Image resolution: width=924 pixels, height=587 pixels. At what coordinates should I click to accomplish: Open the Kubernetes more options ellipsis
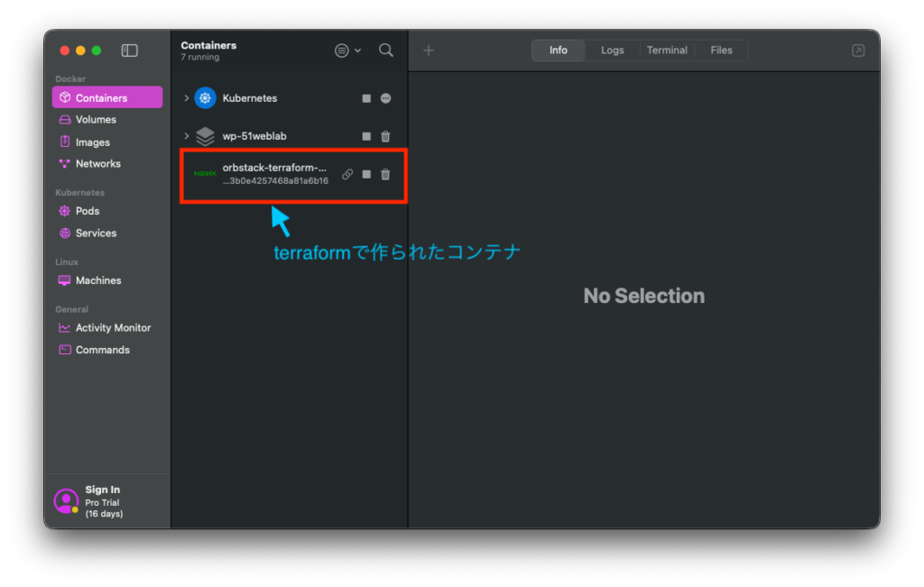click(385, 98)
